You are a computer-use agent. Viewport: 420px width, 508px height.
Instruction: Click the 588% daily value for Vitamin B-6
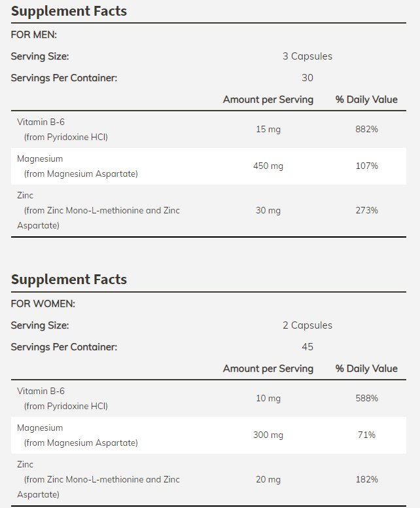tap(366, 398)
